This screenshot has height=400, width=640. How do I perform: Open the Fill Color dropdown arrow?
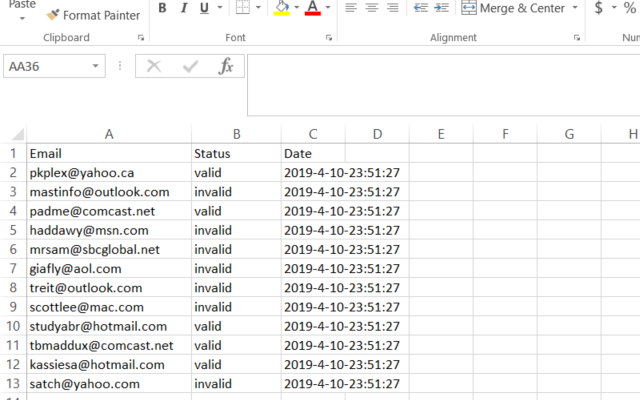point(296,7)
